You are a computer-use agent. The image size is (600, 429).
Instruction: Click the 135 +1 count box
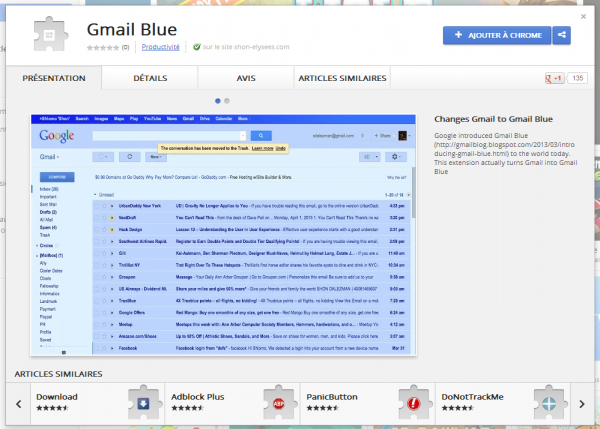[577, 78]
